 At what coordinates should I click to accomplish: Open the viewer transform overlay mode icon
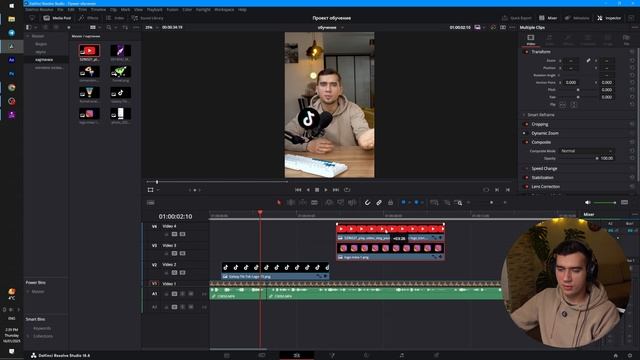151,190
